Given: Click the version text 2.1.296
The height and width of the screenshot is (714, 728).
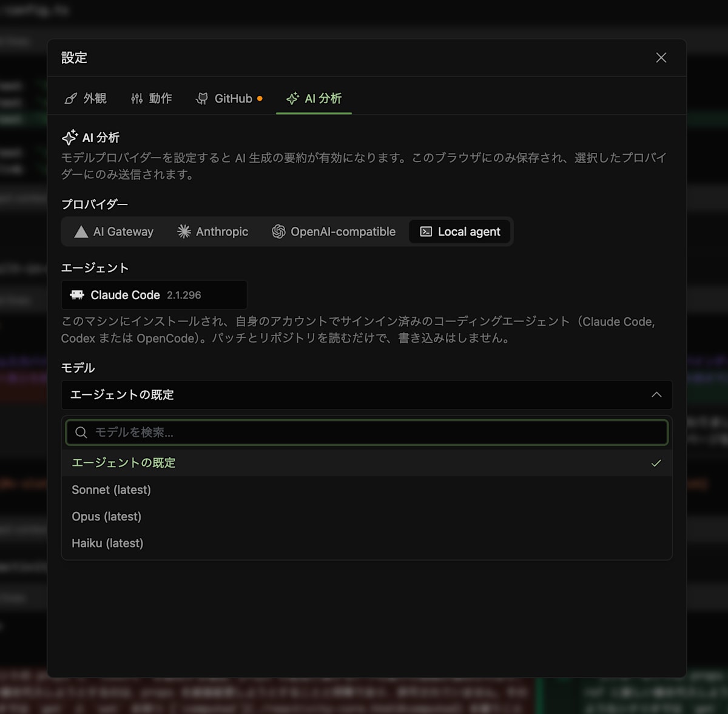Looking at the screenshot, I should (x=184, y=295).
